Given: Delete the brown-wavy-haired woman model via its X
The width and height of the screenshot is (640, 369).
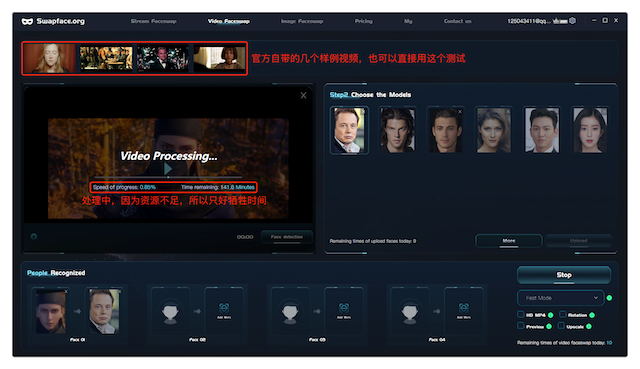Looking at the screenshot, I should (508, 111).
